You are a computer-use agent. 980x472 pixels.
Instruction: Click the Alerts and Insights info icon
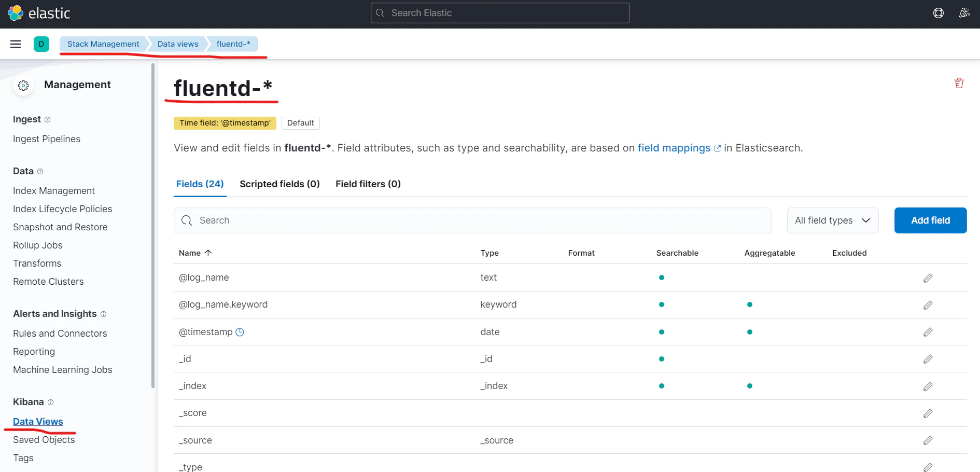104,314
